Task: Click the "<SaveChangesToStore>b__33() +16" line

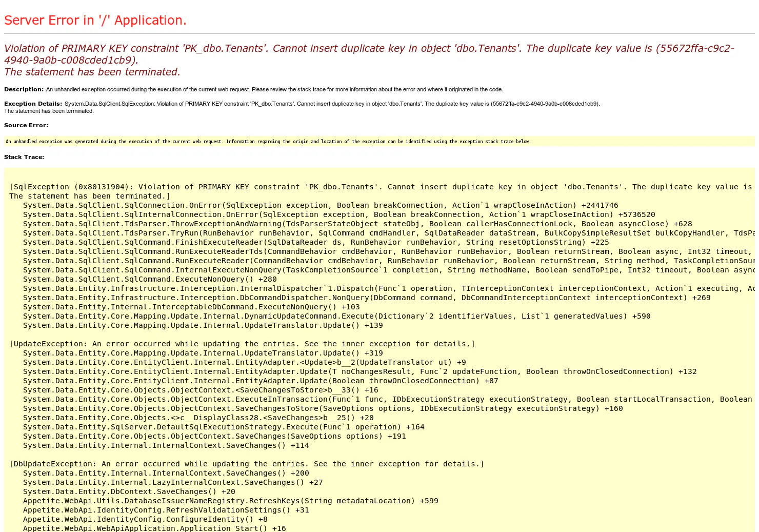Action: (201, 390)
